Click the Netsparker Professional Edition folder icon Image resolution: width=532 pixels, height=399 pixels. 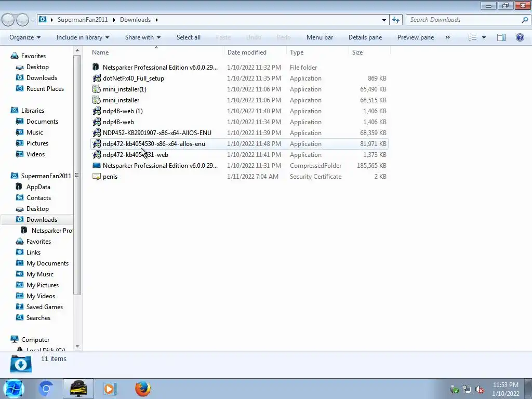(96, 67)
